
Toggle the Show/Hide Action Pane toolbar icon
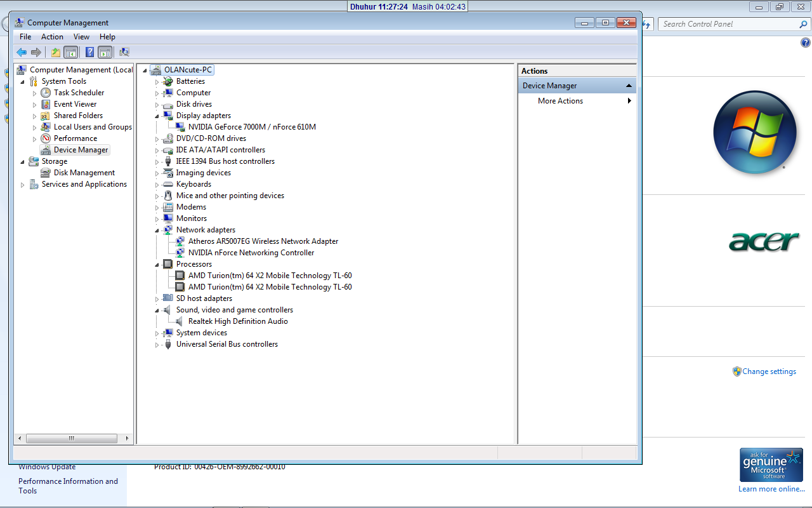click(105, 52)
